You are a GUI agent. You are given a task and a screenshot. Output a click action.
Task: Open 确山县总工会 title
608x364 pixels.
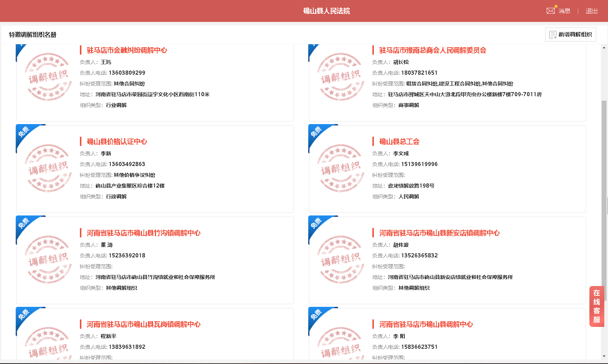(x=399, y=142)
